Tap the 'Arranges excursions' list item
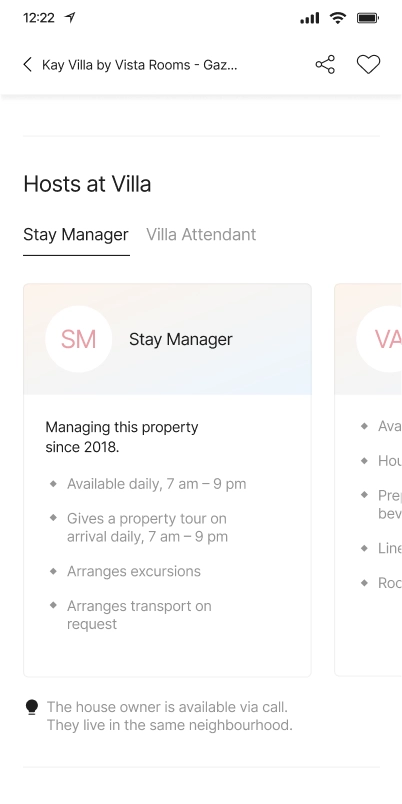 point(134,571)
